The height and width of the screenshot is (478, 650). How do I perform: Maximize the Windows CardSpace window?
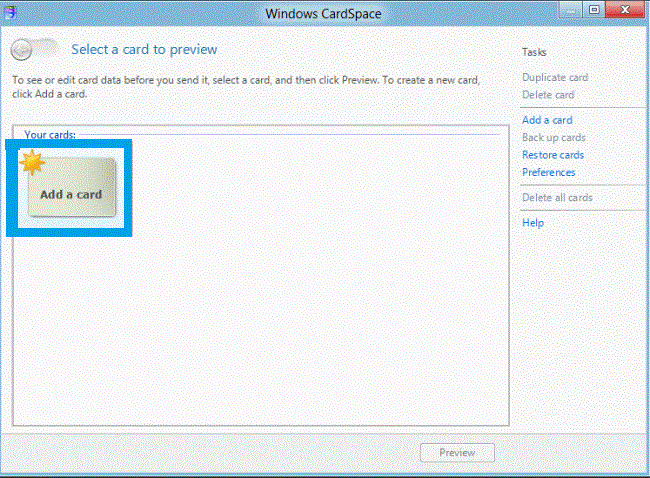pyautogui.click(x=594, y=10)
